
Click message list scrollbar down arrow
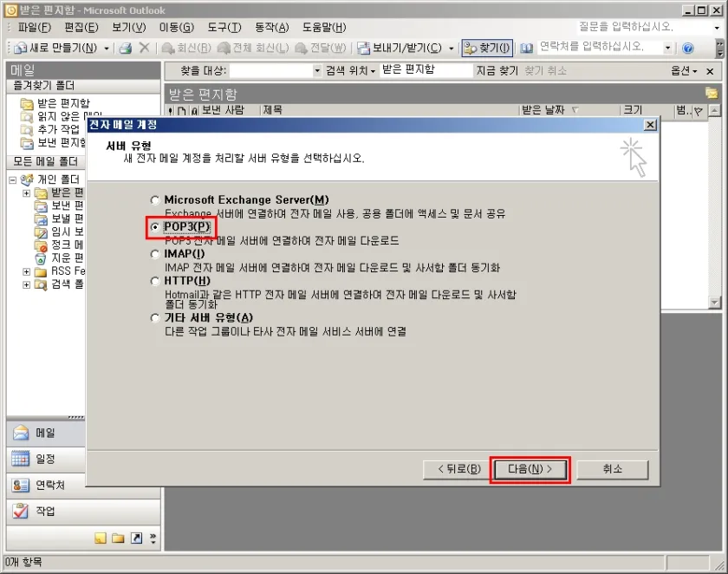pos(714,303)
